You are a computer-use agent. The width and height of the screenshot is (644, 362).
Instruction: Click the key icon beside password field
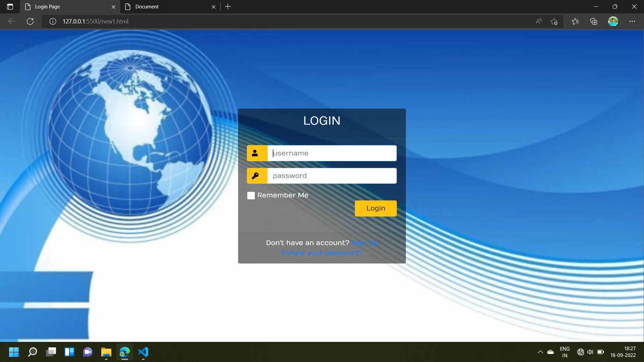(255, 176)
